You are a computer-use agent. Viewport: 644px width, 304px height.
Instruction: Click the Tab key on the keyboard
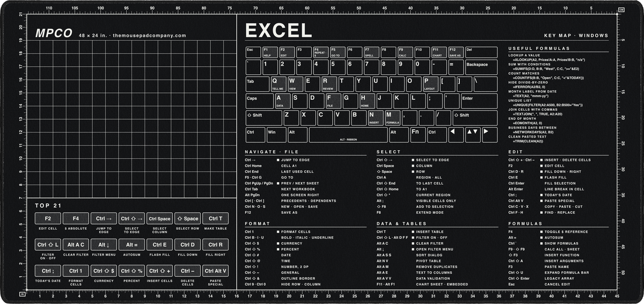click(x=257, y=84)
